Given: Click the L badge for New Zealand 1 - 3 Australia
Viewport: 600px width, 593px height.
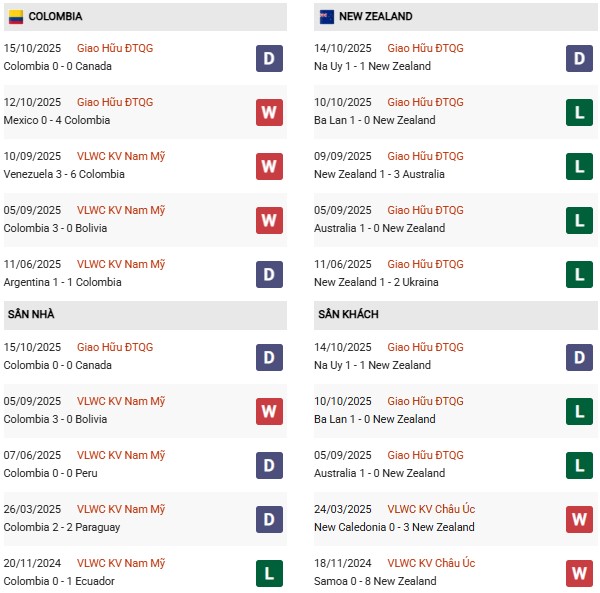Looking at the screenshot, I should tap(579, 166).
